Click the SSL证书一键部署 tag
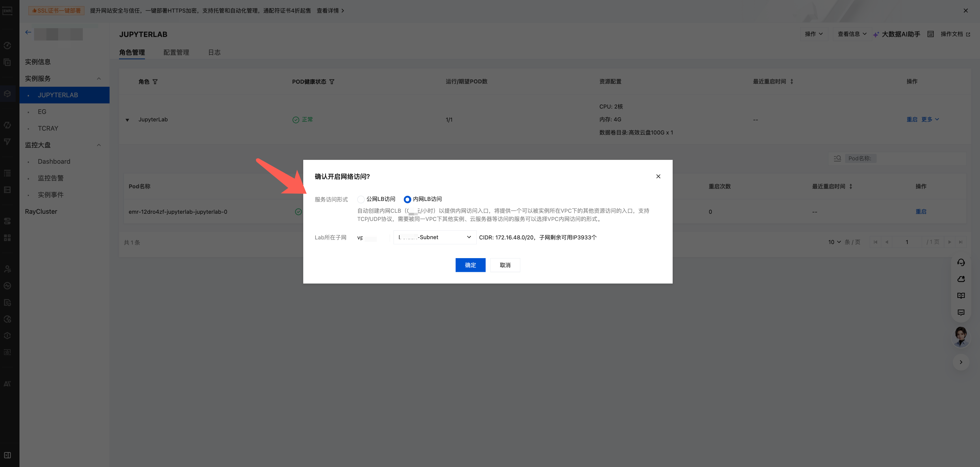980x467 pixels. click(x=56, y=11)
